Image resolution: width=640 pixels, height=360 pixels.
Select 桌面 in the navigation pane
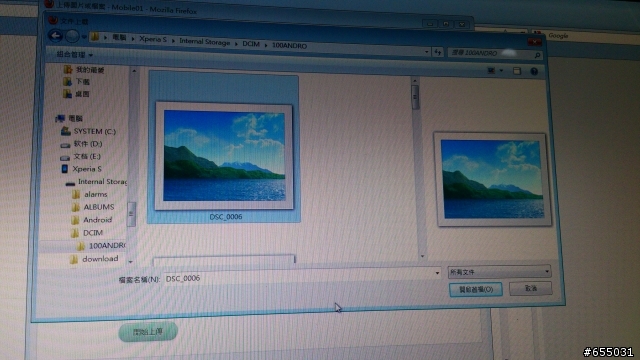tap(82, 94)
